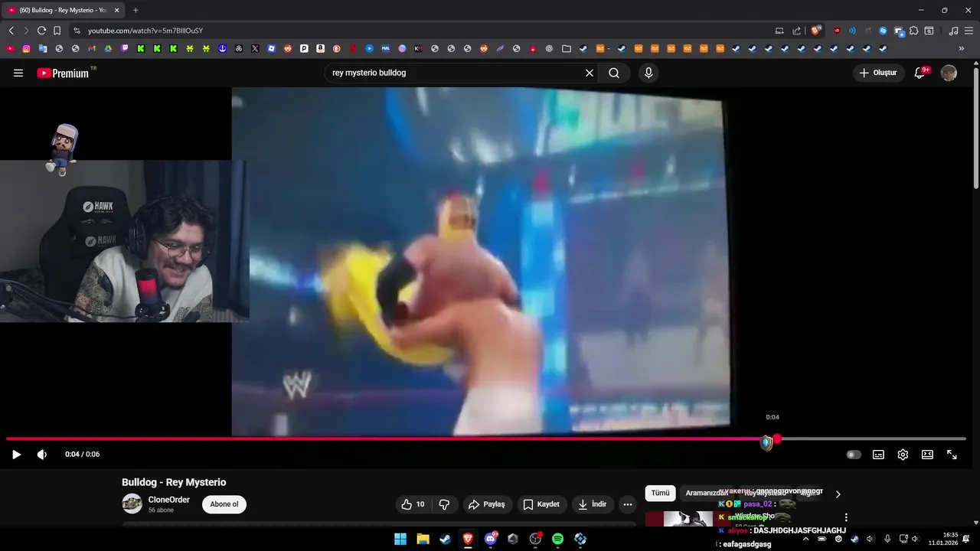
Task: Share this page from the address bar
Action: pyautogui.click(x=796, y=31)
